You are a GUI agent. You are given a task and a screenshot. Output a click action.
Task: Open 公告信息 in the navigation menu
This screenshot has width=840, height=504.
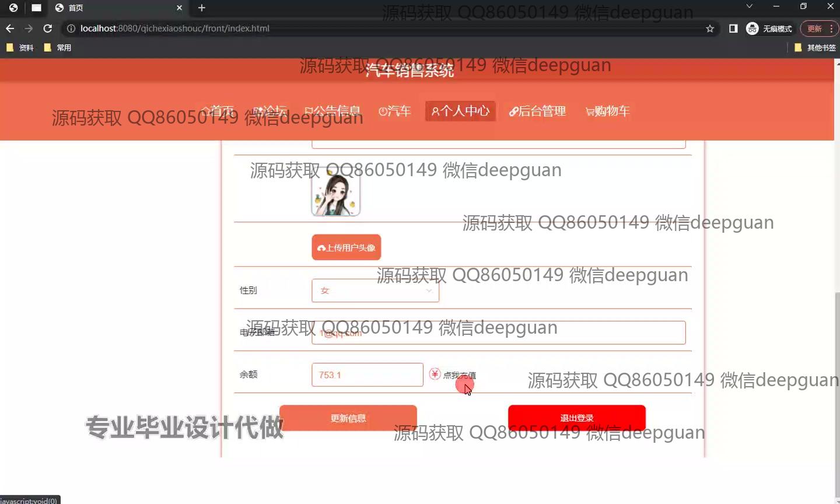pyautogui.click(x=332, y=111)
